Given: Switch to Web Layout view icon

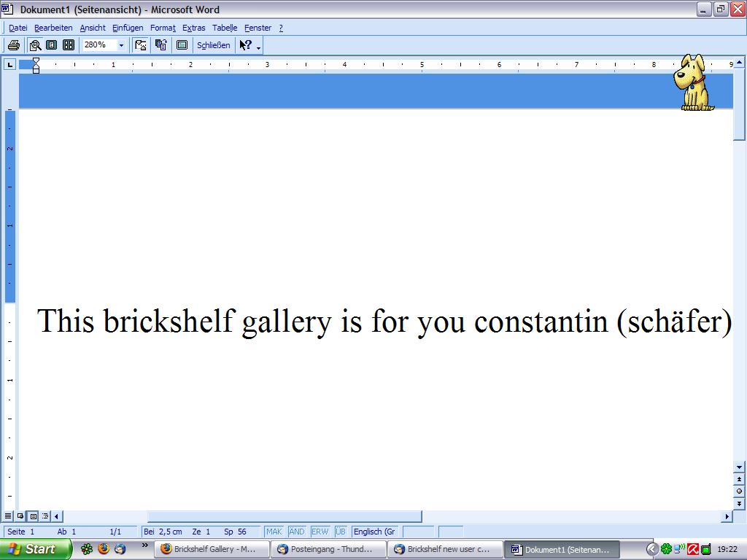Looking at the screenshot, I should 20,516.
